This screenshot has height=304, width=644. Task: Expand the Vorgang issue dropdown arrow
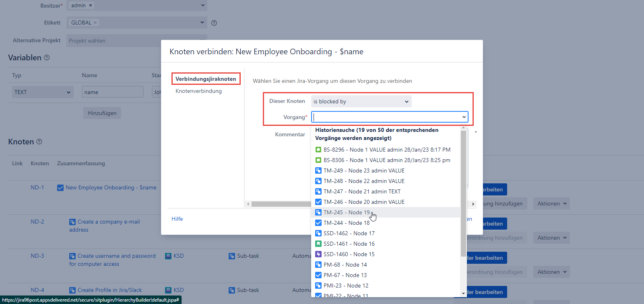[x=464, y=117]
